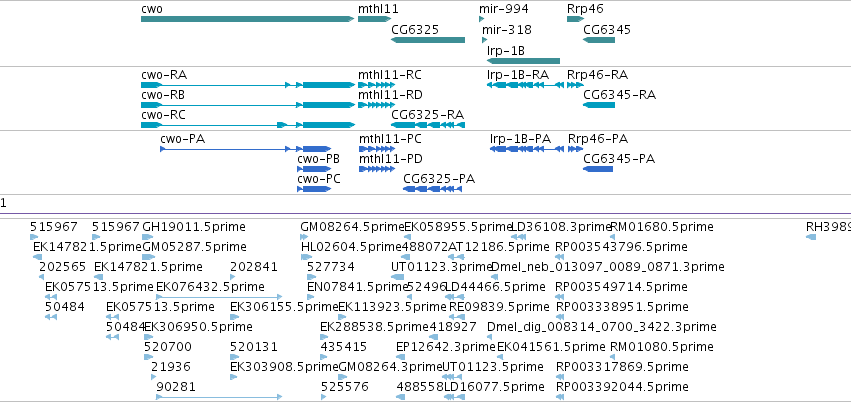Select the mthl11-RC transcript
851x402 pixels.
(376, 85)
